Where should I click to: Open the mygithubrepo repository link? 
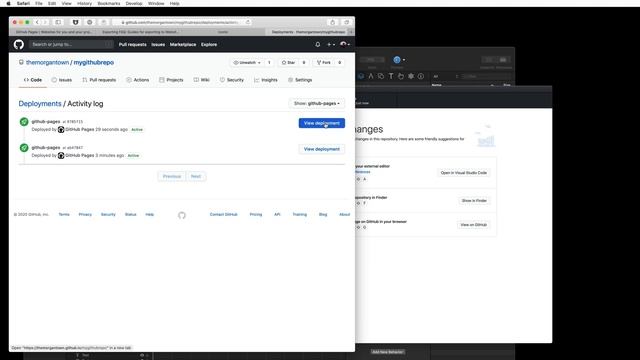click(x=94, y=62)
